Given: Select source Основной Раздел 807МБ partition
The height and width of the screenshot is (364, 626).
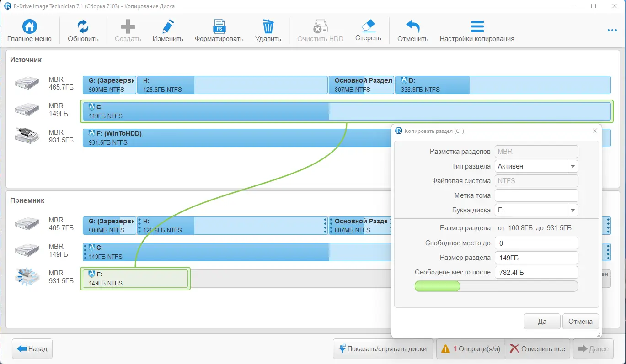Looking at the screenshot, I should [361, 85].
